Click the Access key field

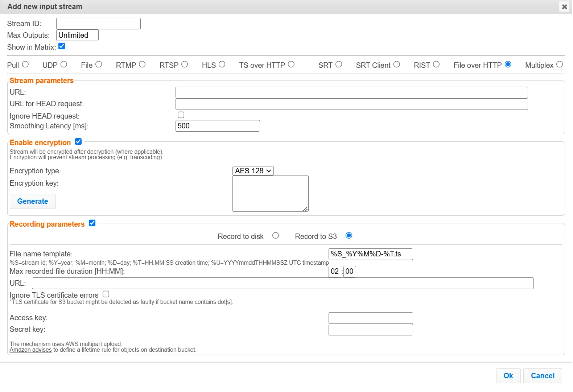pyautogui.click(x=371, y=318)
